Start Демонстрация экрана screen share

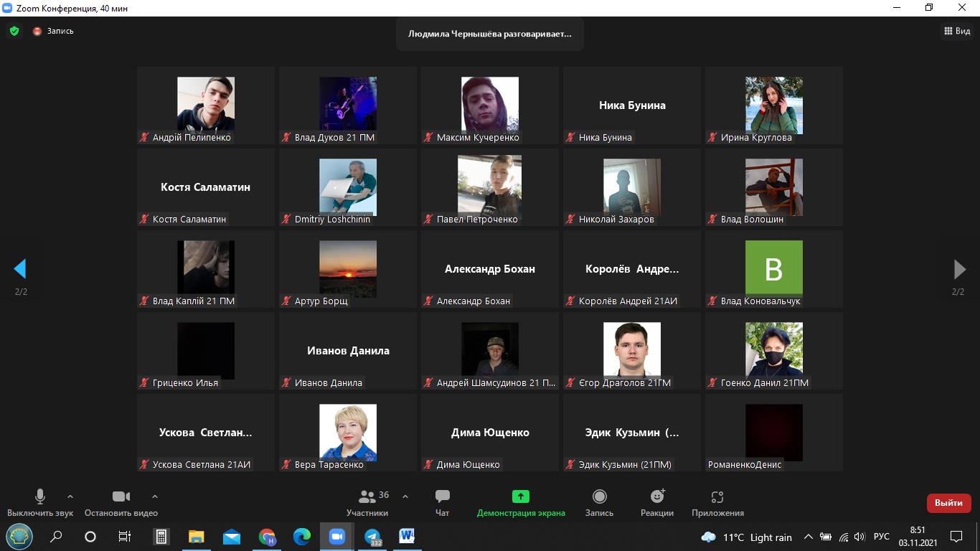click(x=521, y=502)
